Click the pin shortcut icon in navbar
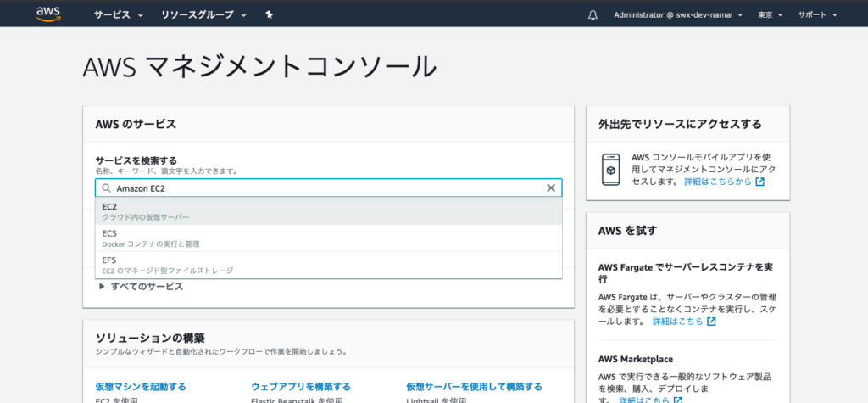This screenshot has width=868, height=403. [269, 14]
